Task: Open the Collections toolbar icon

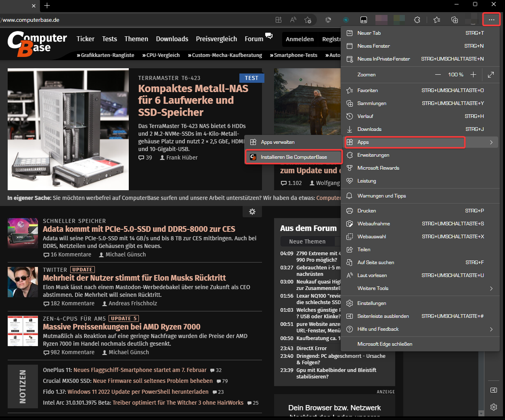Action: (455, 20)
